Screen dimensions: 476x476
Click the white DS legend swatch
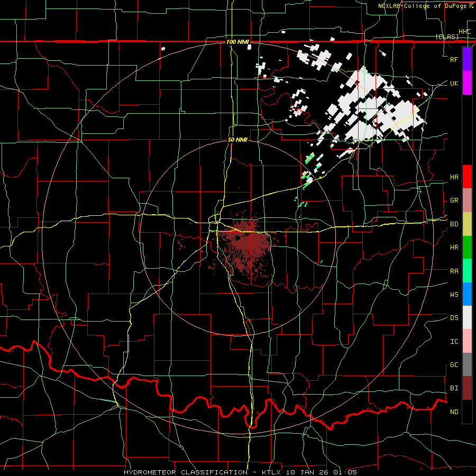coord(467,317)
